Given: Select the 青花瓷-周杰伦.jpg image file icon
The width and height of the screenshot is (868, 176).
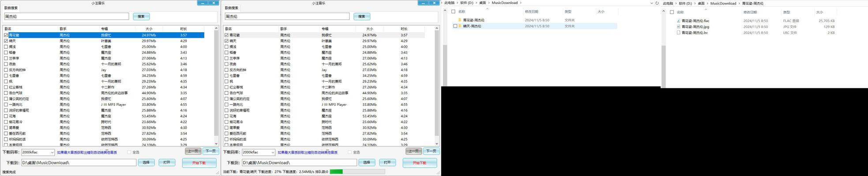Looking at the screenshot, I should point(679,27).
